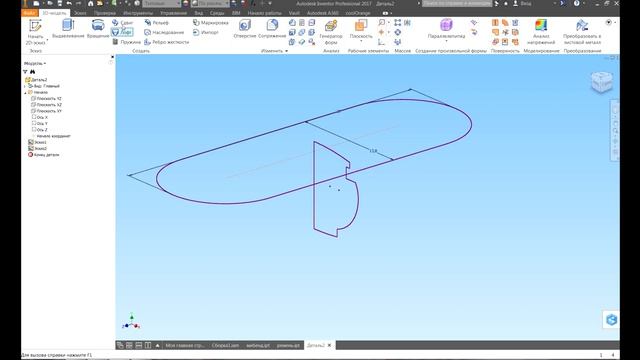
Task: Select the Fillet tool (Сопряжение)
Action: click(272, 29)
